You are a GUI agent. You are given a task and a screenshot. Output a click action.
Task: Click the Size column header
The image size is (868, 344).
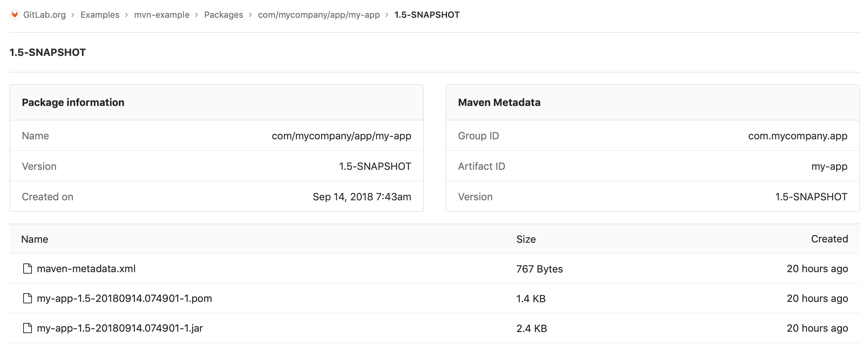coord(526,239)
